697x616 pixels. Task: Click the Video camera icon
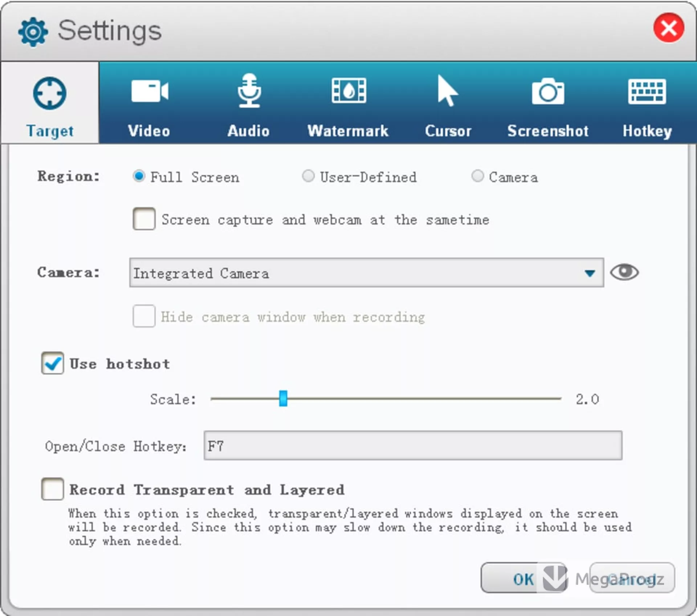[150, 91]
